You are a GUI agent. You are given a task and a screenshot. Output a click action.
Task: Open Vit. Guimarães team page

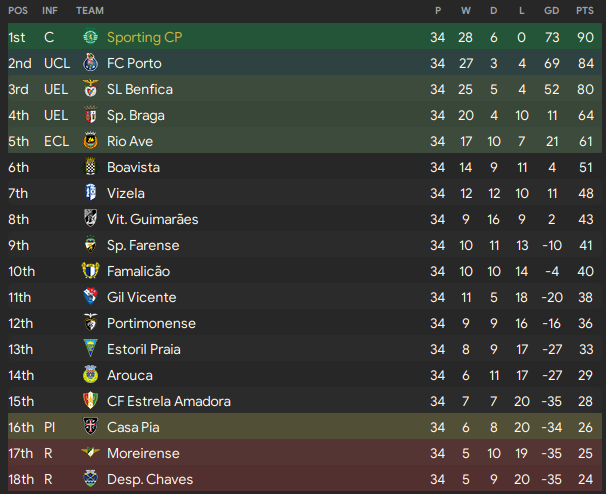click(x=152, y=219)
